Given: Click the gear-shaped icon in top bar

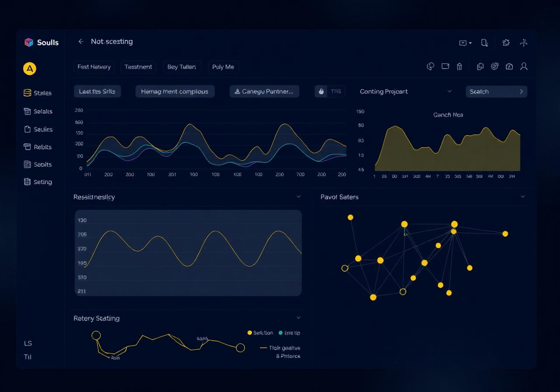Looking at the screenshot, I should (x=506, y=42).
